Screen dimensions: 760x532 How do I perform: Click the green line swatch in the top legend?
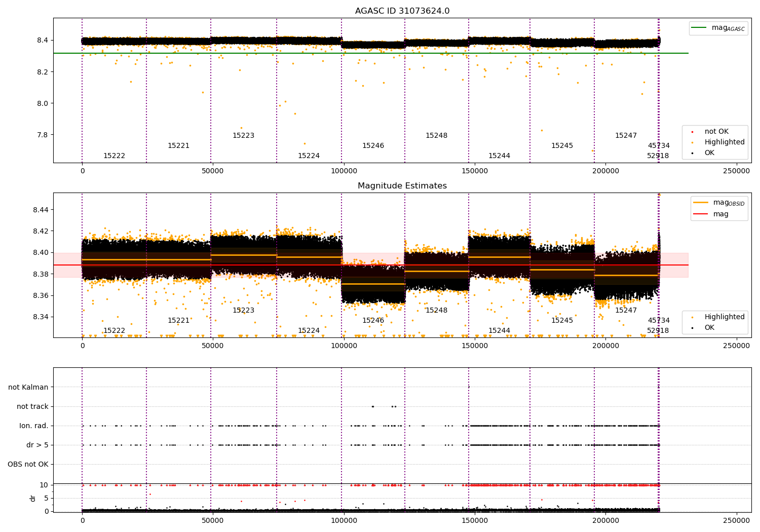point(699,28)
